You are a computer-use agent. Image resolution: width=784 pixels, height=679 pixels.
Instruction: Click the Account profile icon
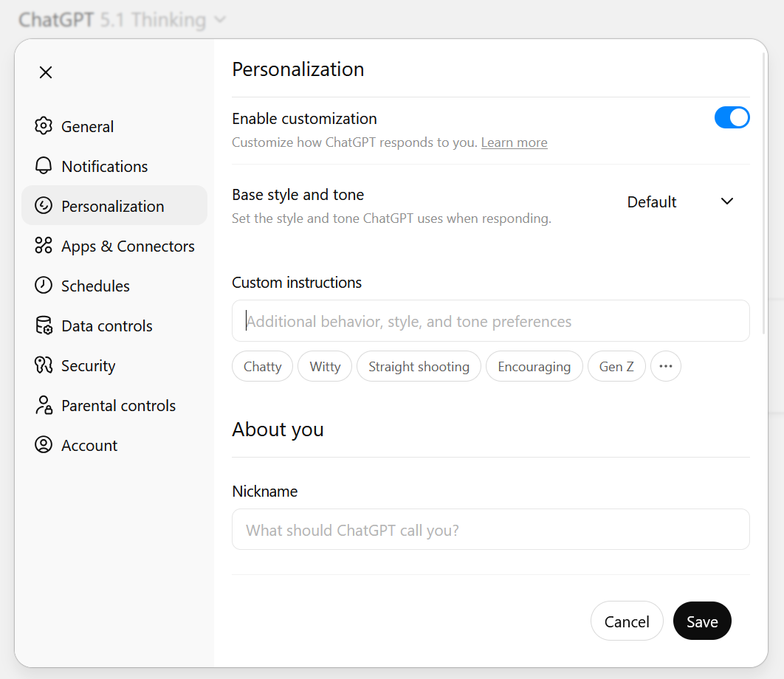click(x=44, y=445)
